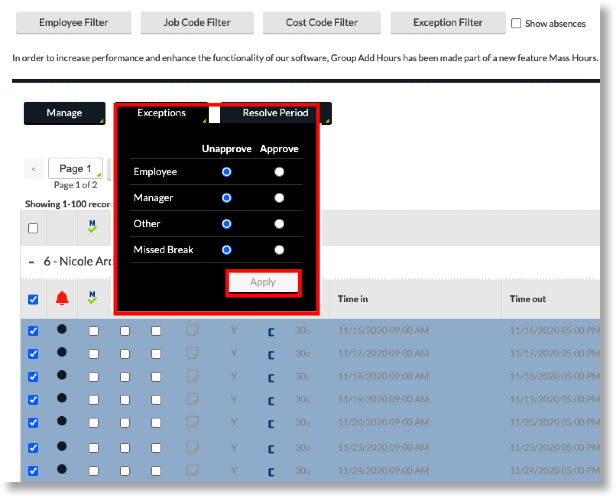
Task: Select Approve for Manager exceptions
Action: pos(279,198)
